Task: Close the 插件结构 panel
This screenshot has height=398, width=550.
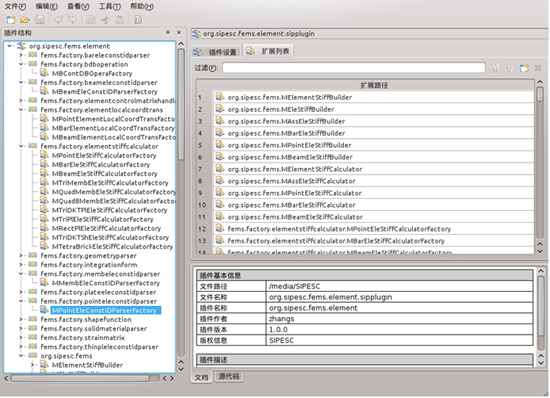Action: point(179,33)
